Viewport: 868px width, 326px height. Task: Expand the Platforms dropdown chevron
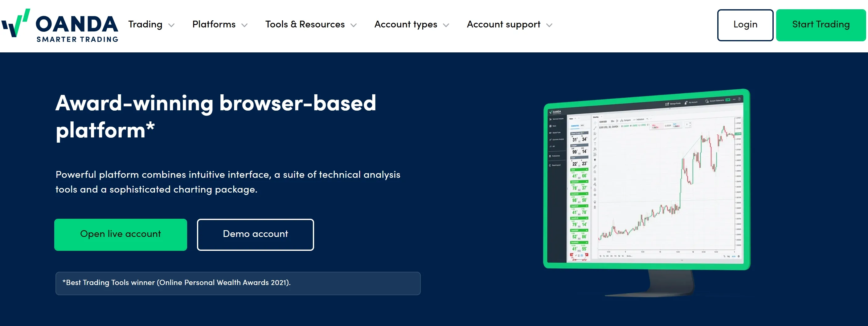pos(245,25)
